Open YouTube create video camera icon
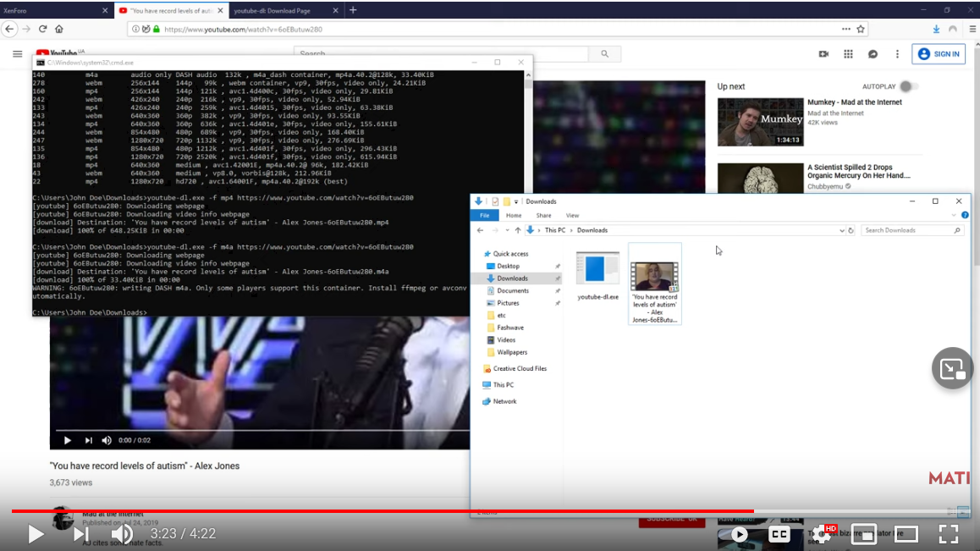Viewport: 980px width, 551px height. (x=823, y=54)
